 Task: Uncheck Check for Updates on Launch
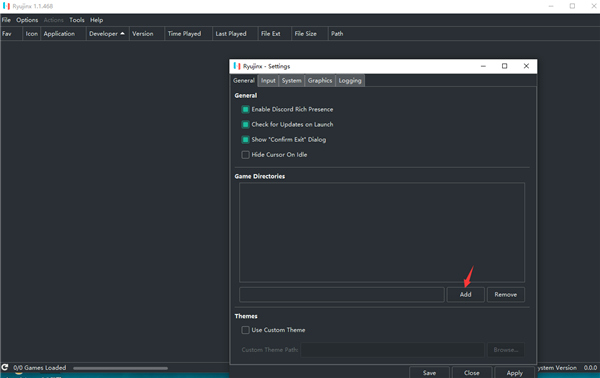point(245,124)
